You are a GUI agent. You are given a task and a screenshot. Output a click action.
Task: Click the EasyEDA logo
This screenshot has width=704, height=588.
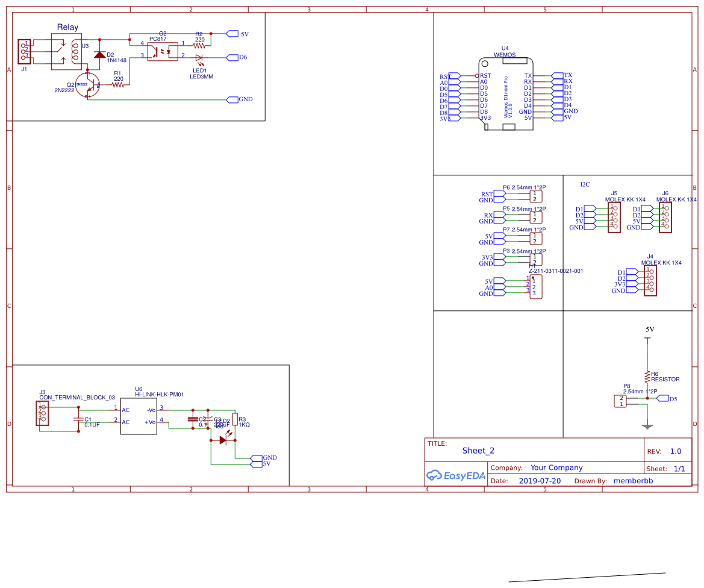(x=456, y=475)
